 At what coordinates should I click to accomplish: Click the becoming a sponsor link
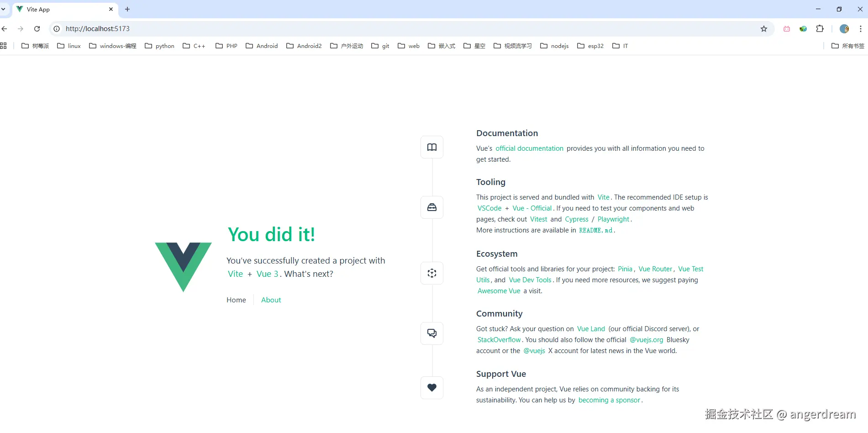coord(609,400)
